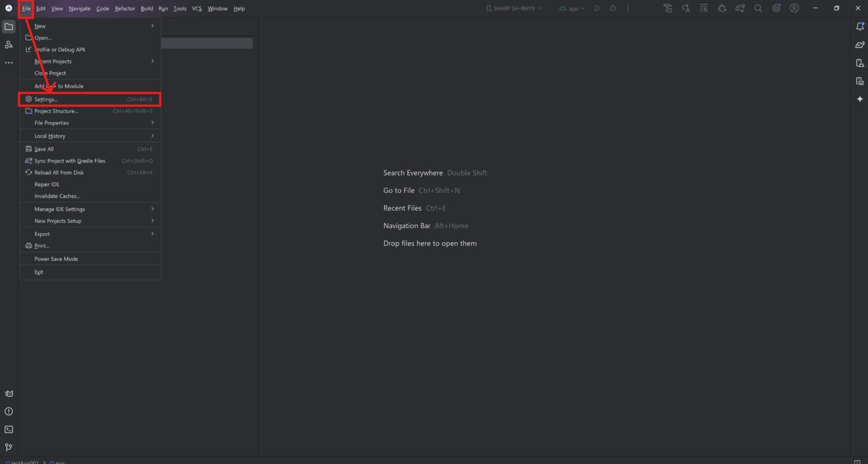Open the Search Everywhere magnifier icon
Screen dimensions: 868x464
tap(758, 8)
